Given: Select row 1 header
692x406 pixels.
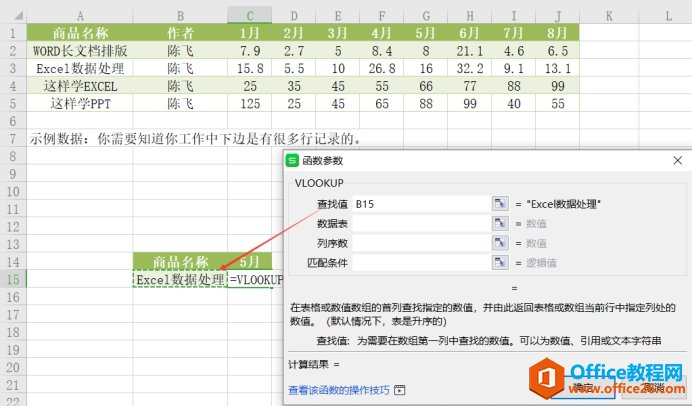Looking at the screenshot, I should (x=13, y=33).
